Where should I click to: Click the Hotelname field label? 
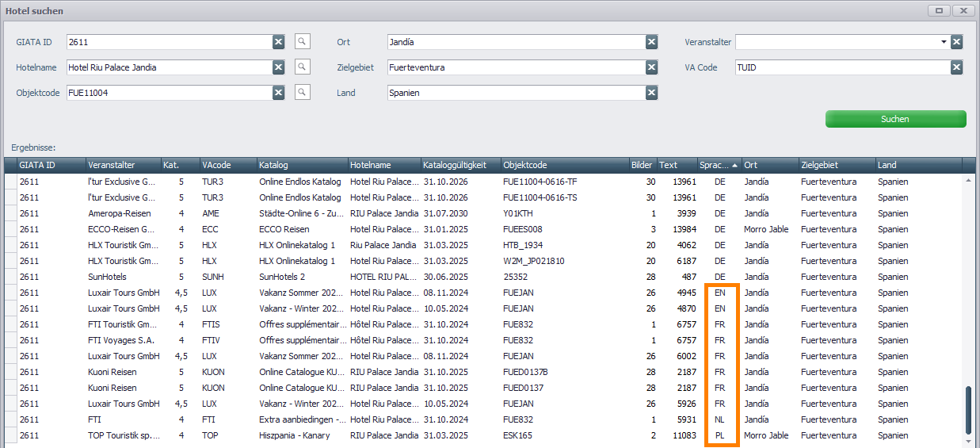point(36,67)
